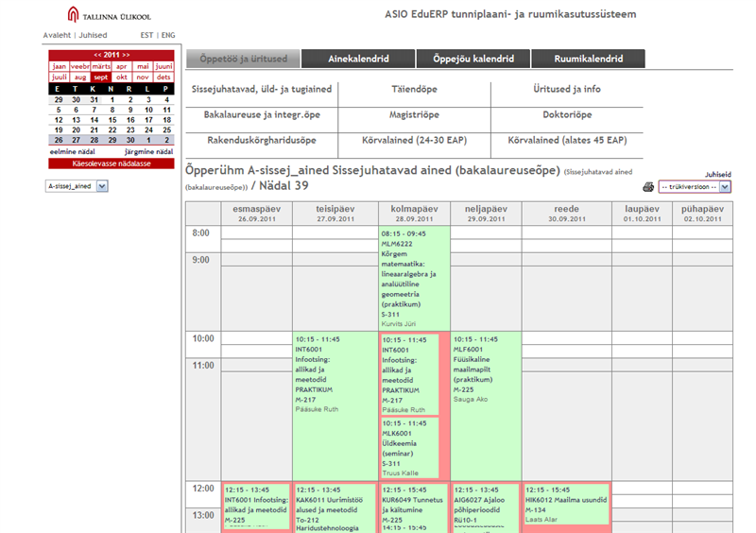This screenshot has width=756, height=533.
Task: Select month dets in calendar
Action: coord(163,77)
